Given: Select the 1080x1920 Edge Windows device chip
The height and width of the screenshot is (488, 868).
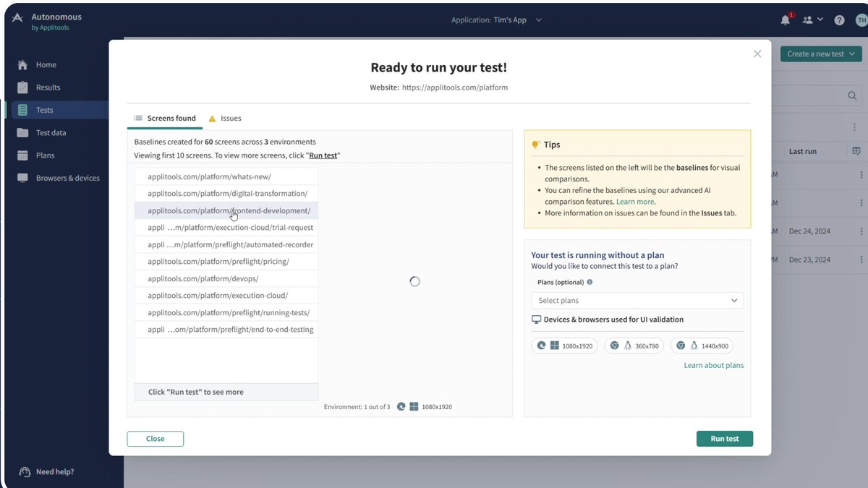Looking at the screenshot, I should pyautogui.click(x=564, y=346).
